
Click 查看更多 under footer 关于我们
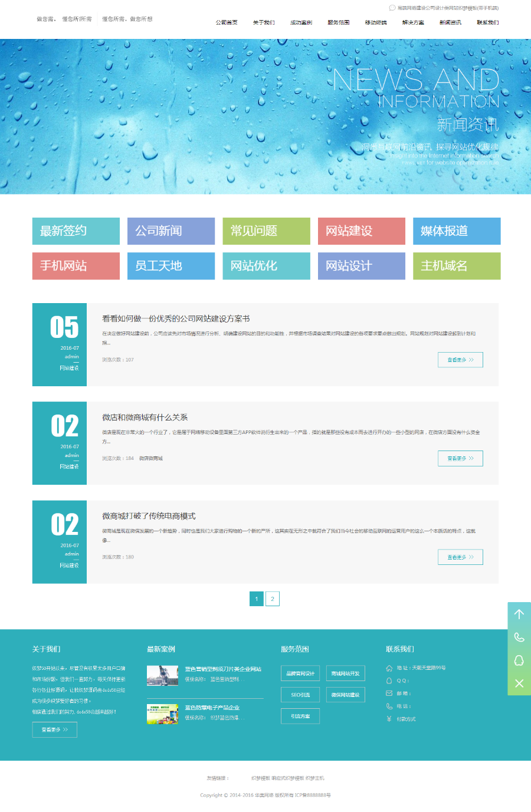tap(55, 729)
